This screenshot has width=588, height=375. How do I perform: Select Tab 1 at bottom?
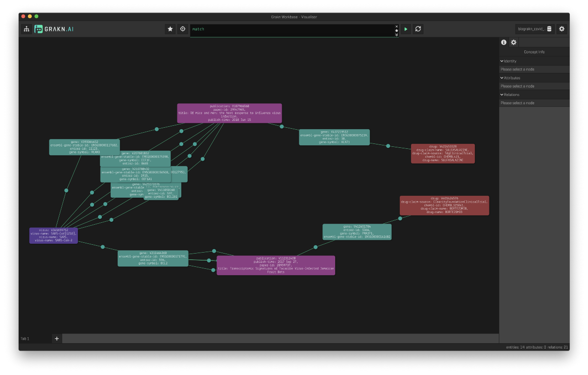tap(34, 338)
